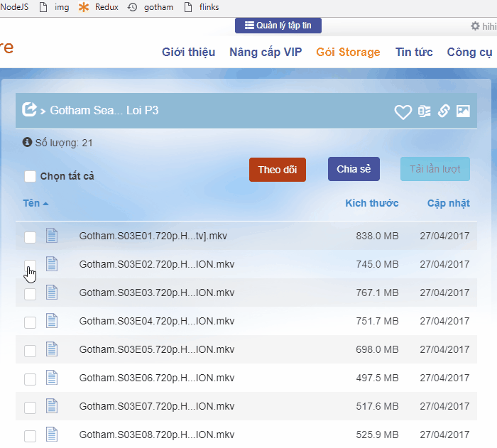This screenshot has width=497, height=448.
Task: Sort by Kích thước column header
Action: coord(372,203)
